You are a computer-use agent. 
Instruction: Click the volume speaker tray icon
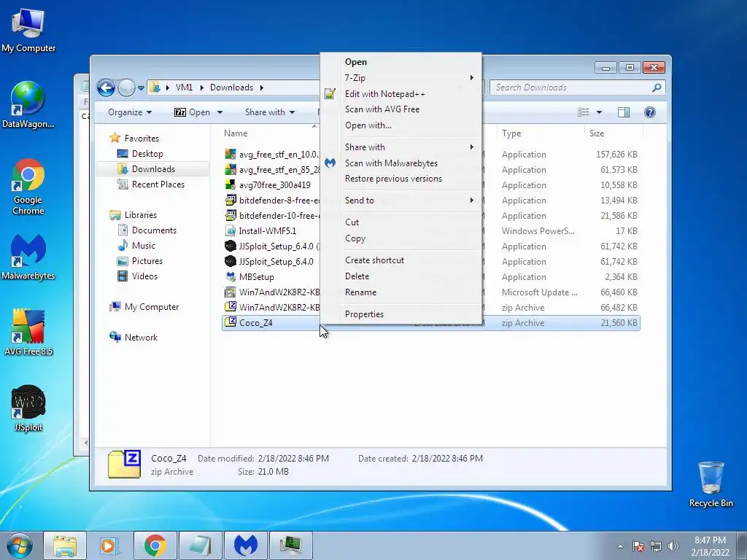tap(673, 546)
